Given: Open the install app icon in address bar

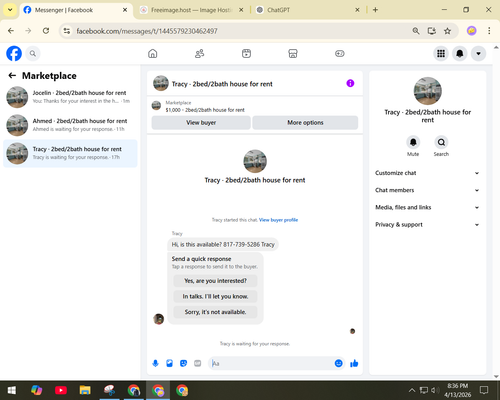Looking at the screenshot, I should point(432,31).
